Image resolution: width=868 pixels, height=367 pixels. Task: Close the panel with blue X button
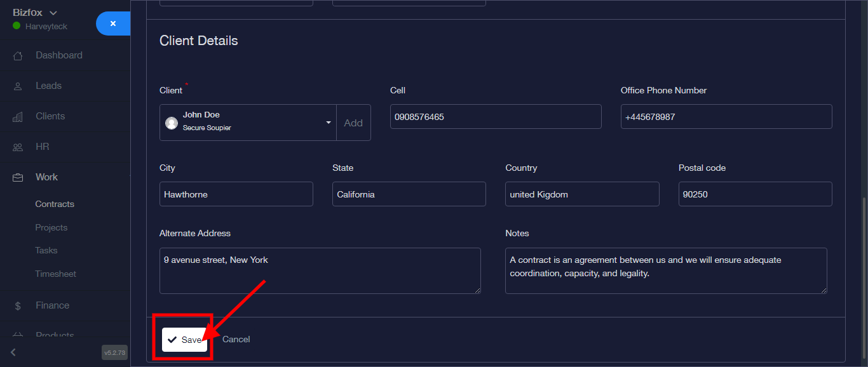point(113,23)
